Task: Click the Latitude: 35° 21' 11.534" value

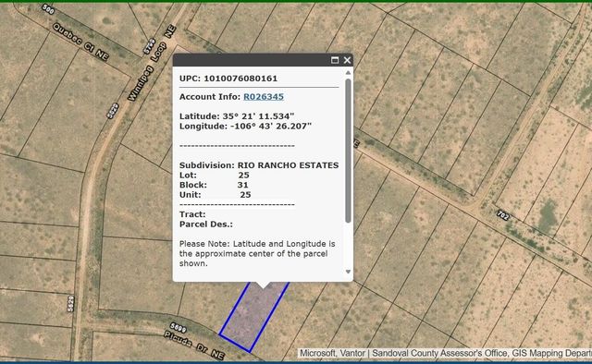Action: click(237, 116)
